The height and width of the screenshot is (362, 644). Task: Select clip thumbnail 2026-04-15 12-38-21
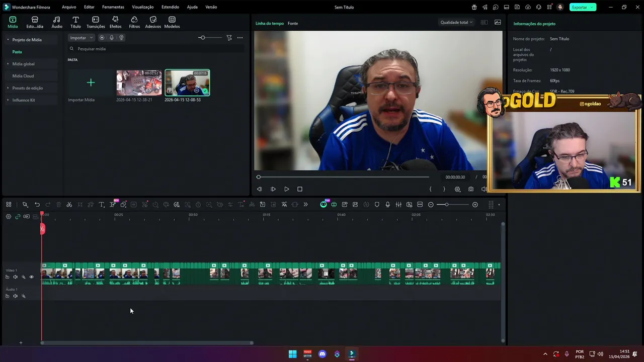(139, 82)
